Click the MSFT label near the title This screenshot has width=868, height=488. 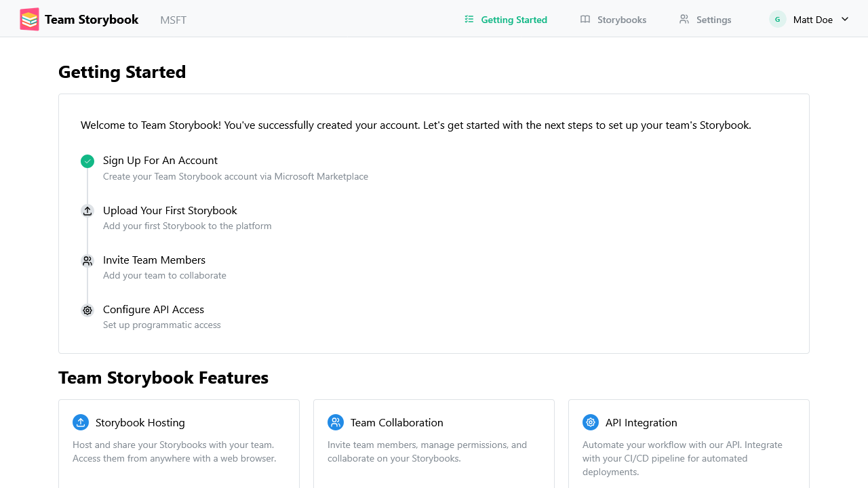tap(173, 20)
